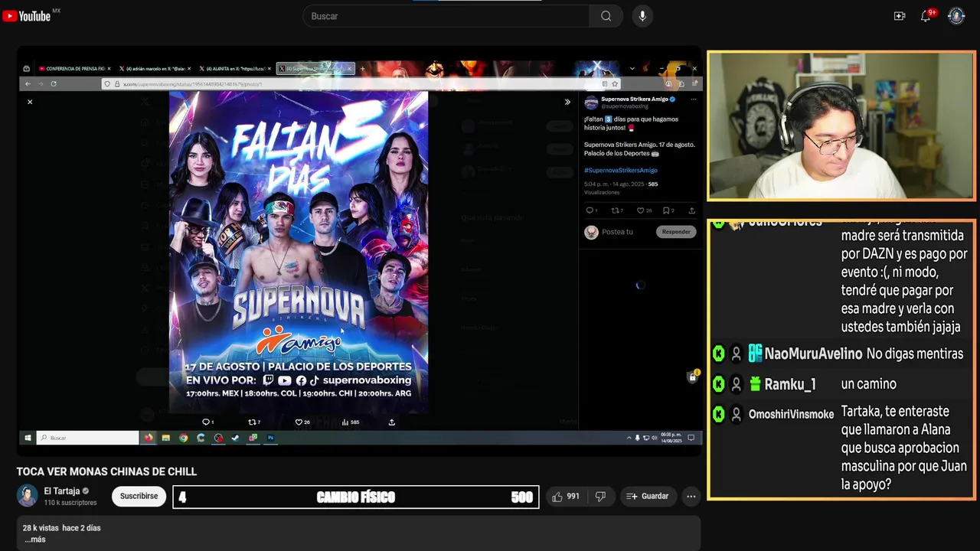
Task: Open File Explorer from the taskbar
Action: (x=165, y=438)
